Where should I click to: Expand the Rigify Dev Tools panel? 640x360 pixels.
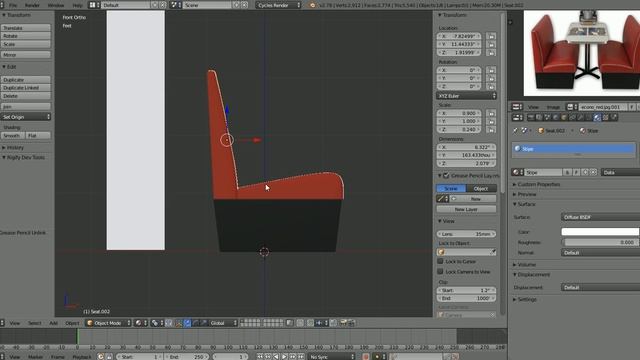24,158
